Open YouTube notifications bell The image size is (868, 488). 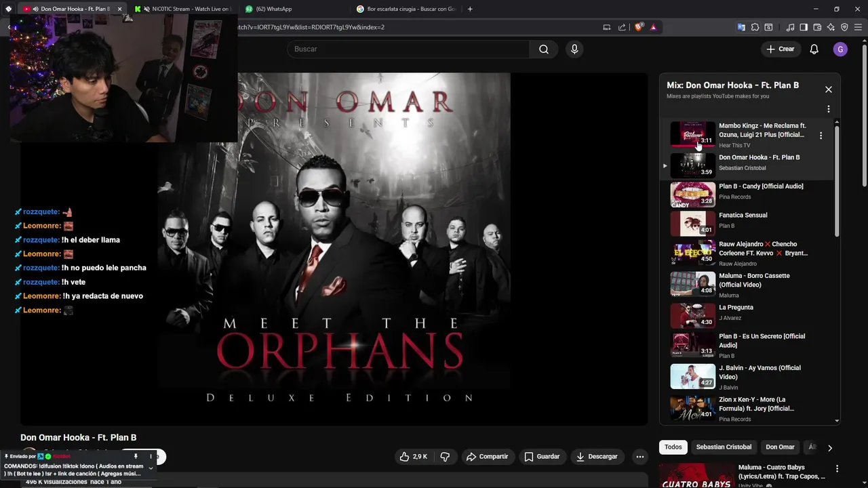point(814,49)
